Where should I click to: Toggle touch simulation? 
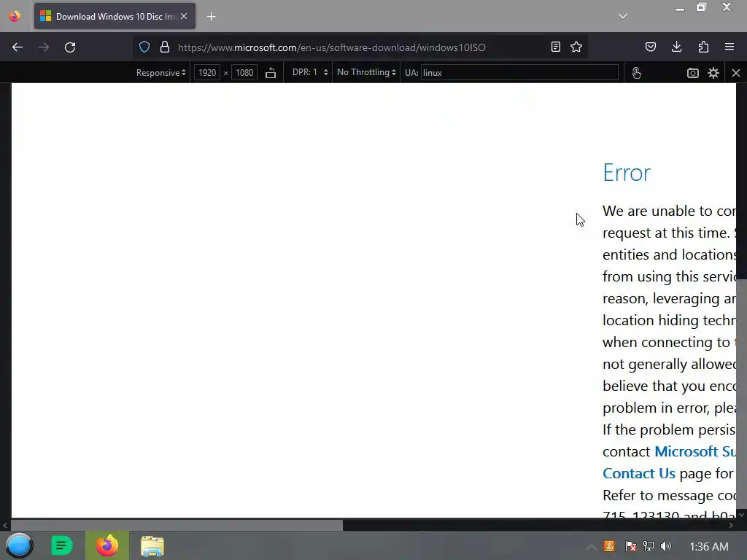(x=636, y=73)
